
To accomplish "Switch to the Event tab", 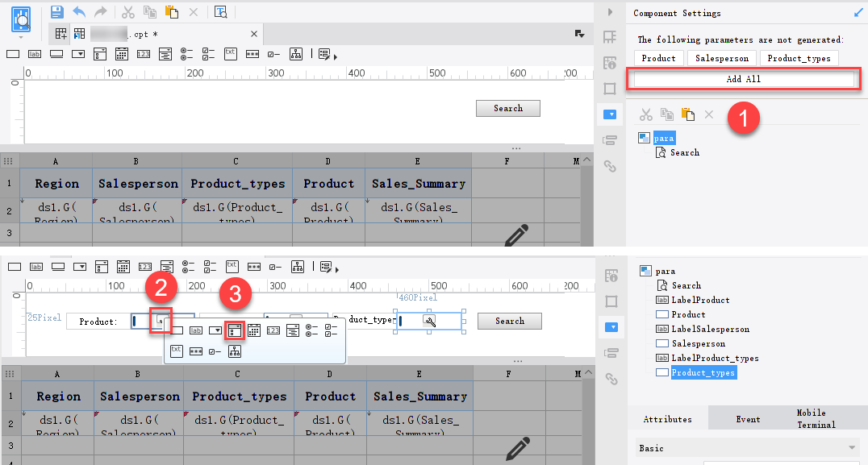I will [748, 418].
